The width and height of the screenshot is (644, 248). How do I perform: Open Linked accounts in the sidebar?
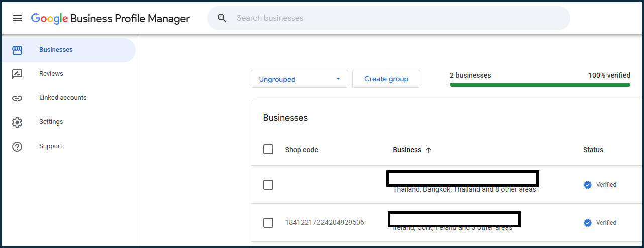tap(68, 98)
